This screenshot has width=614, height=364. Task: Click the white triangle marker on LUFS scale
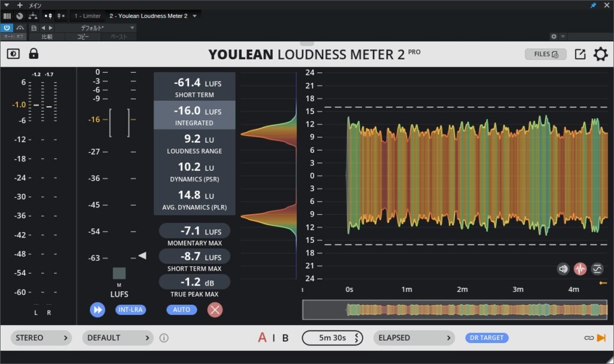(x=143, y=255)
